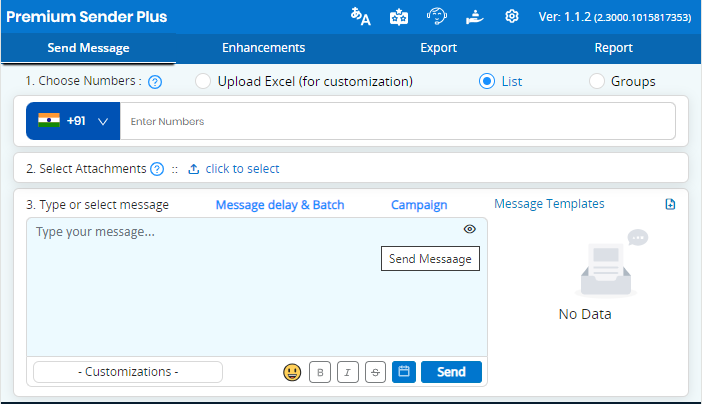Click the add message template icon
702x404 pixels.
[x=670, y=204]
